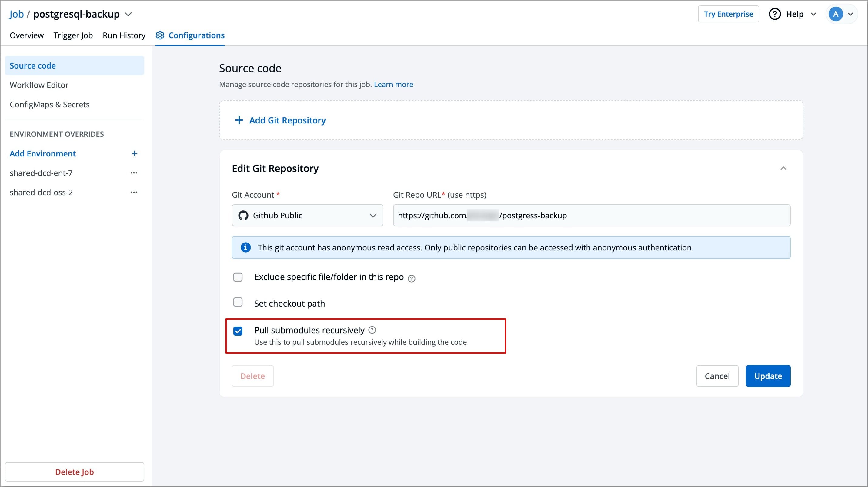The image size is (868, 487).
Task: Switch to the Run History tab
Action: [124, 35]
